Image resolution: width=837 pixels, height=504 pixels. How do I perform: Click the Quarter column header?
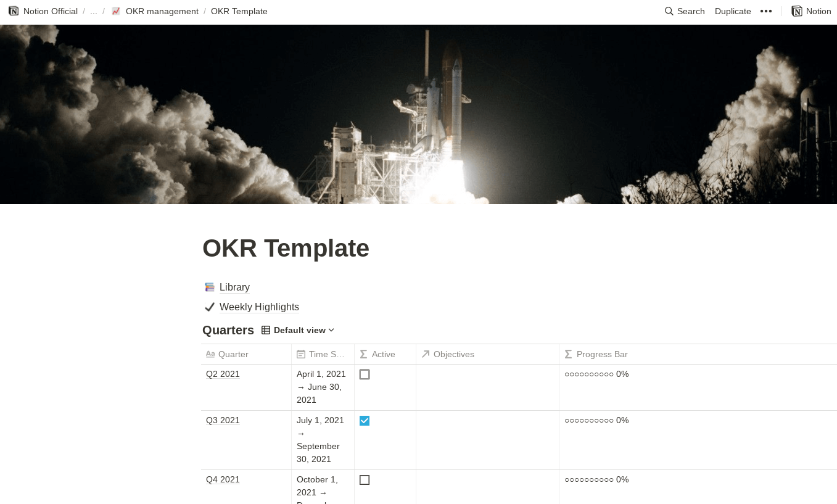click(246, 354)
